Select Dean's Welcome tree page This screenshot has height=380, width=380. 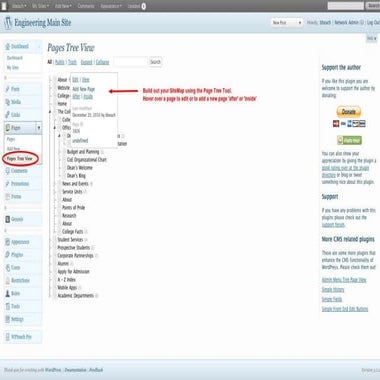pyautogui.click(x=80, y=168)
